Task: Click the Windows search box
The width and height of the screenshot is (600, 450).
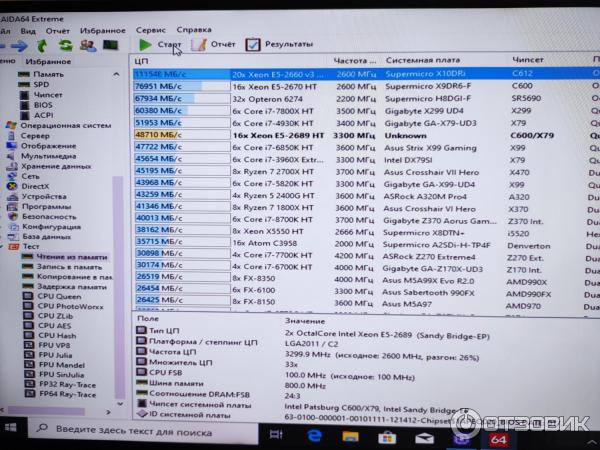Action: [x=143, y=432]
